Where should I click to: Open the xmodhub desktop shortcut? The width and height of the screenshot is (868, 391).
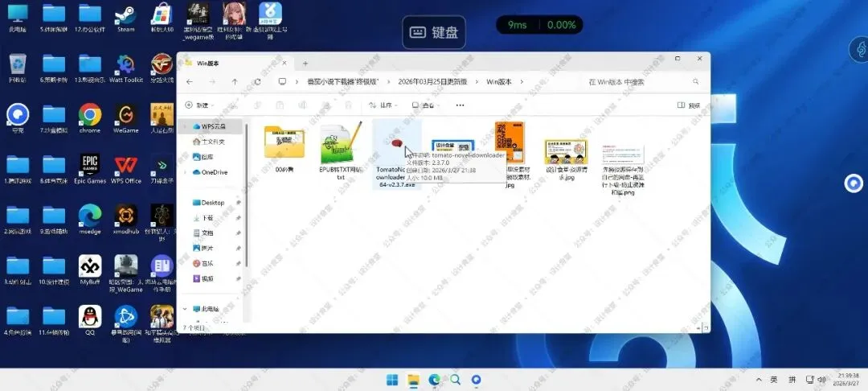click(x=125, y=220)
